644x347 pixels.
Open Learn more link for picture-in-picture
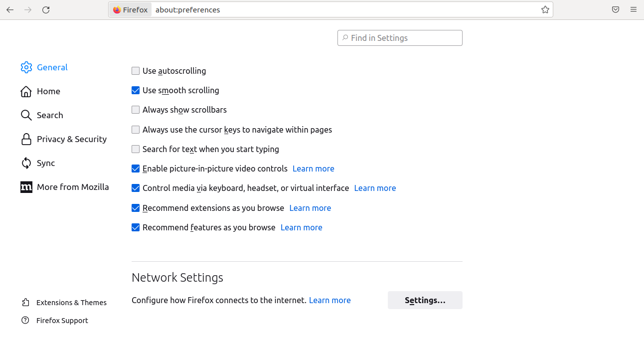(313, 169)
